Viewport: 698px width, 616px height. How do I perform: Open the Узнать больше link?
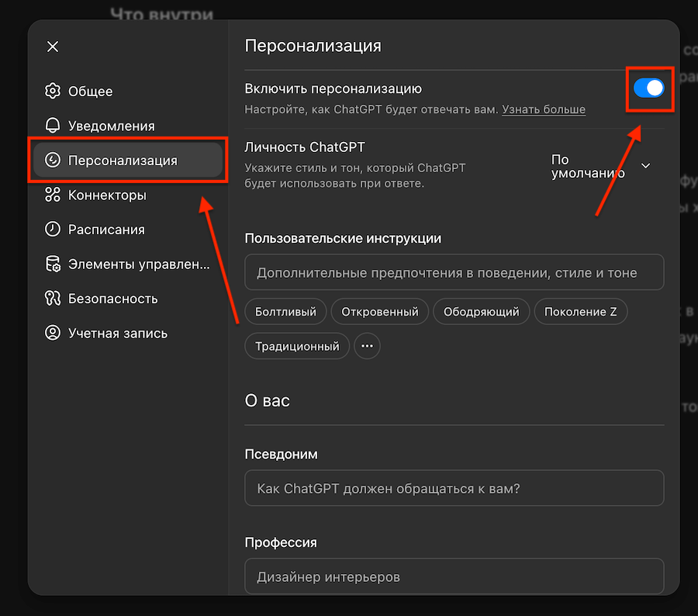pyautogui.click(x=544, y=109)
